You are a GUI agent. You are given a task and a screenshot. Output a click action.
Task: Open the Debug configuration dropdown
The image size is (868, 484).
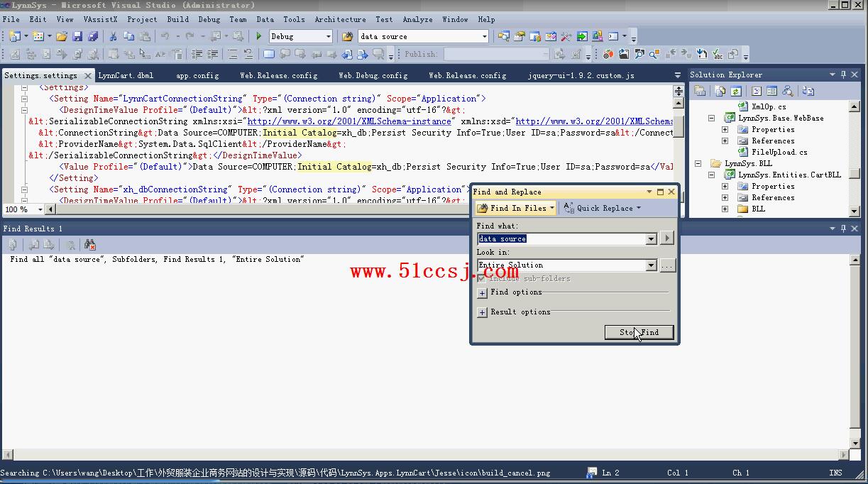(x=328, y=36)
